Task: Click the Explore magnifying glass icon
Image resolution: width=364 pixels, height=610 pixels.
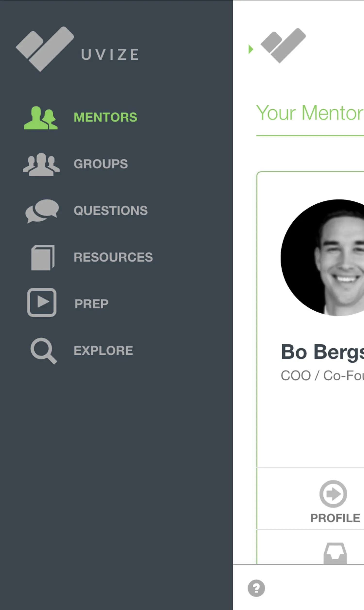Action: 44,351
